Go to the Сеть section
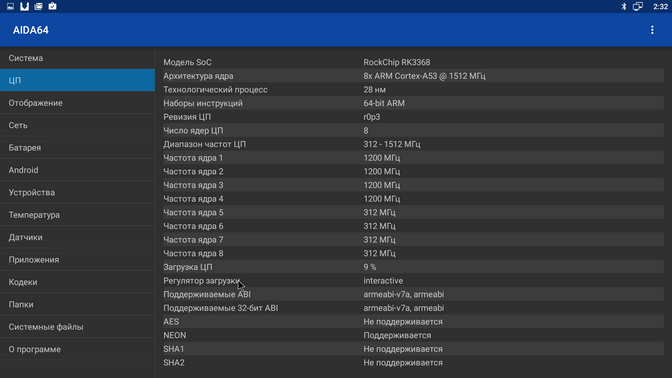Image resolution: width=672 pixels, height=378 pixels. click(x=77, y=125)
